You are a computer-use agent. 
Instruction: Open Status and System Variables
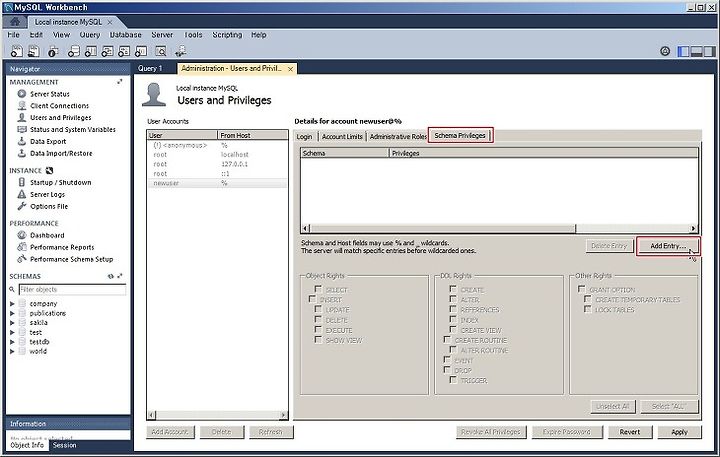coord(73,130)
